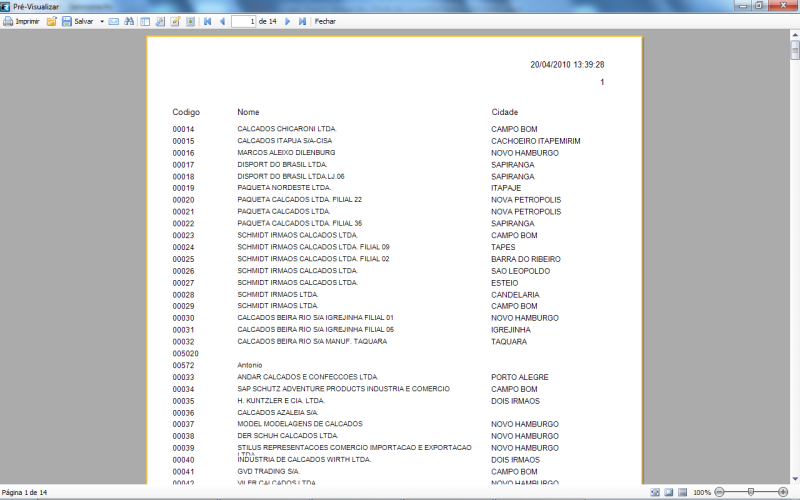Click the Imprimir printer button
This screenshot has height=500, width=800.
(x=21, y=21)
